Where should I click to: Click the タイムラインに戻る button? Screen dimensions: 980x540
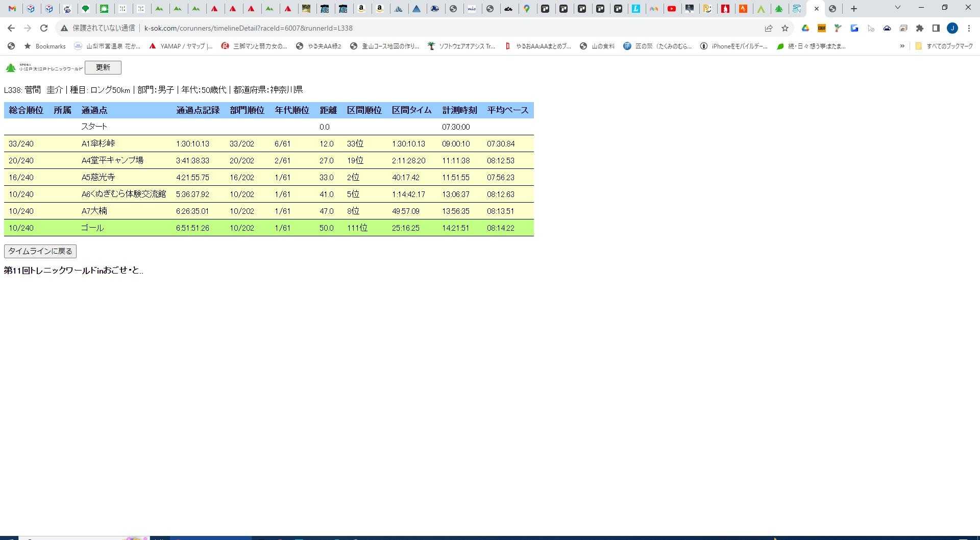coord(40,251)
